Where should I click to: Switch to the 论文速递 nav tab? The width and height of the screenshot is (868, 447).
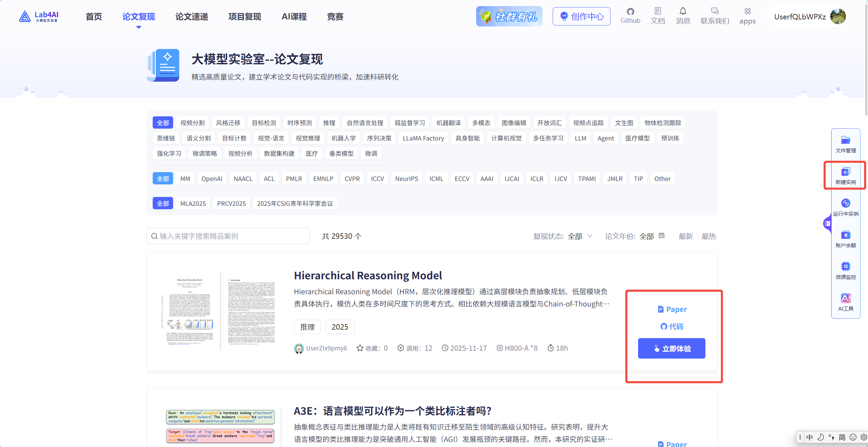[x=191, y=17]
